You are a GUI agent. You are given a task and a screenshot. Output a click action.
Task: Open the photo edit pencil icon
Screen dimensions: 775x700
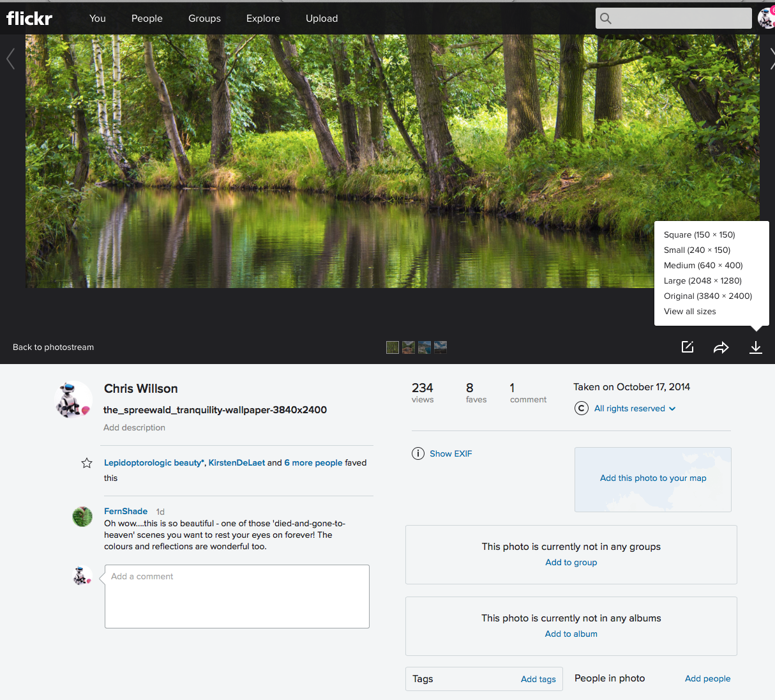click(687, 347)
